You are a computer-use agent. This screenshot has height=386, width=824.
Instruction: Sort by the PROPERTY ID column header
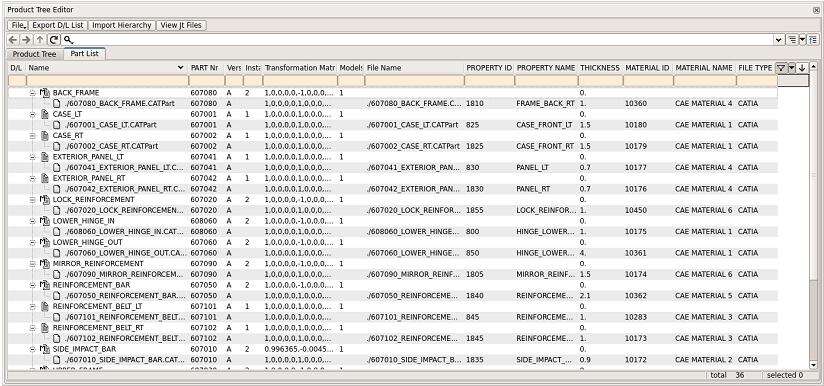tap(489, 68)
